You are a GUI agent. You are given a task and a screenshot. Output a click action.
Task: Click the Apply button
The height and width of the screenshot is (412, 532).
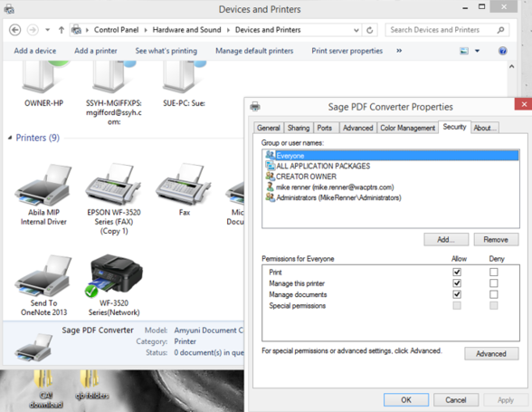[506, 399]
